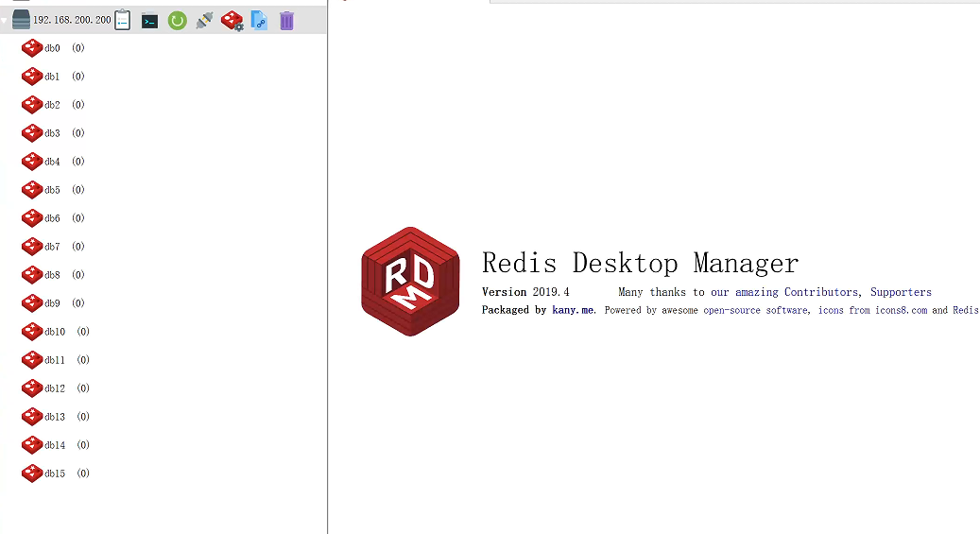Click the db7 Redis database icon
Viewport: 980px width, 534px height.
pyautogui.click(x=32, y=247)
